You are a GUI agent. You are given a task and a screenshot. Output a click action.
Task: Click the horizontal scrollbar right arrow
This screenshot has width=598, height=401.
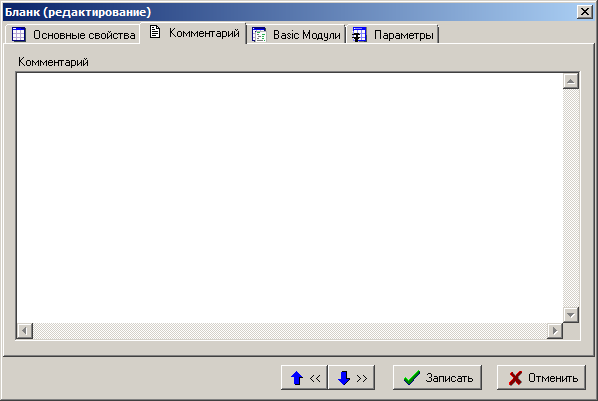[x=555, y=330]
